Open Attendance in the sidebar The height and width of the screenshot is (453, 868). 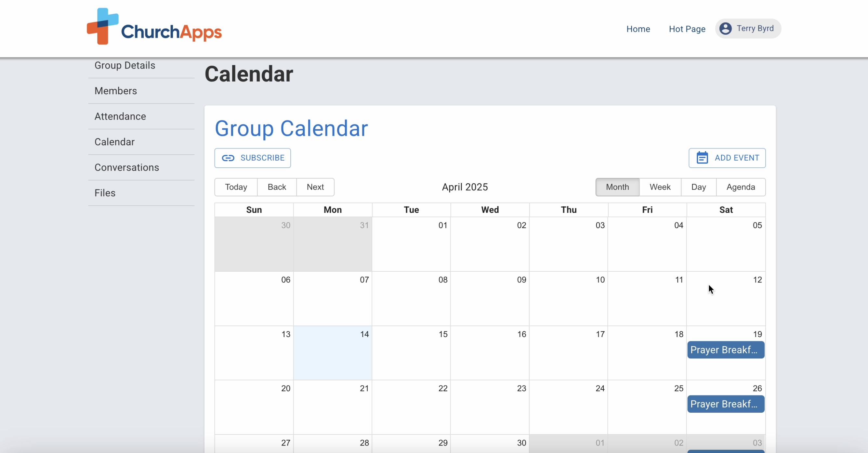[x=120, y=117]
